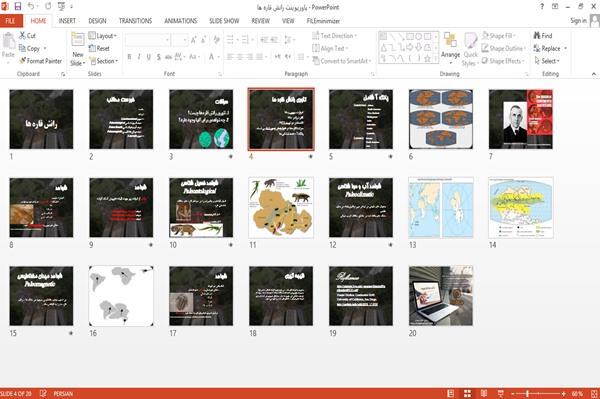Click zoom out minus button
Screen dimensions: 600x399
(x=513, y=393)
